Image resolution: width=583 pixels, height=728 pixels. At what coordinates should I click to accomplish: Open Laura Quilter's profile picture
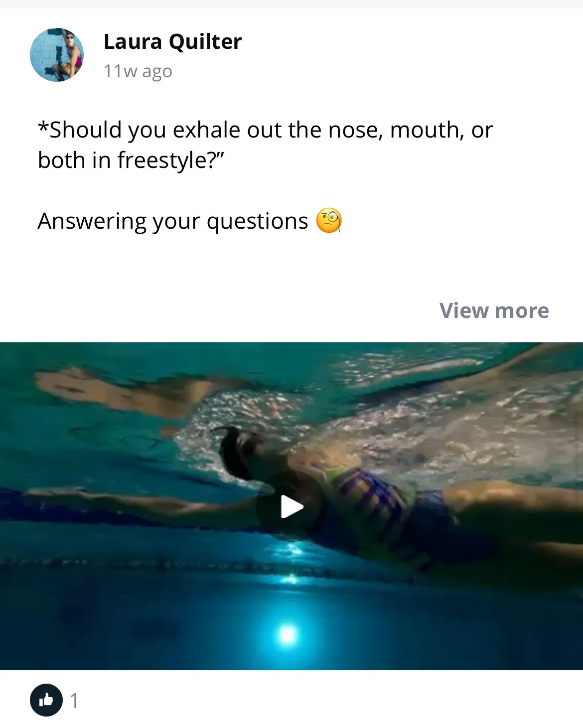click(57, 55)
